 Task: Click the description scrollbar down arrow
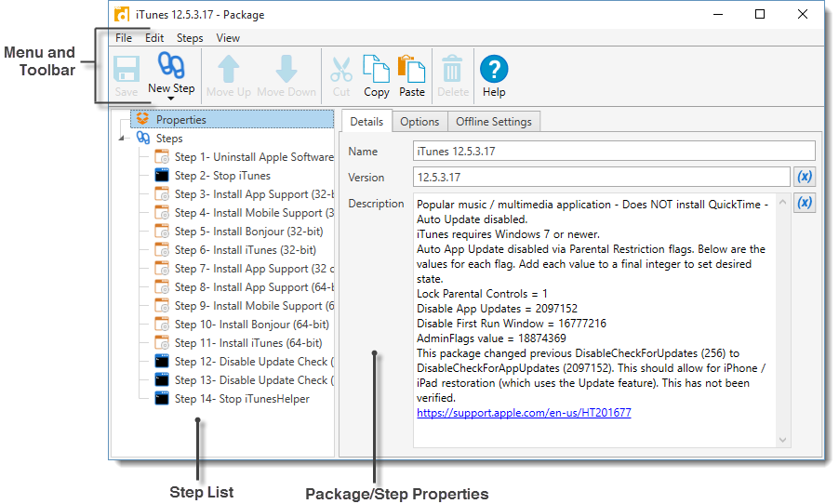point(782,439)
